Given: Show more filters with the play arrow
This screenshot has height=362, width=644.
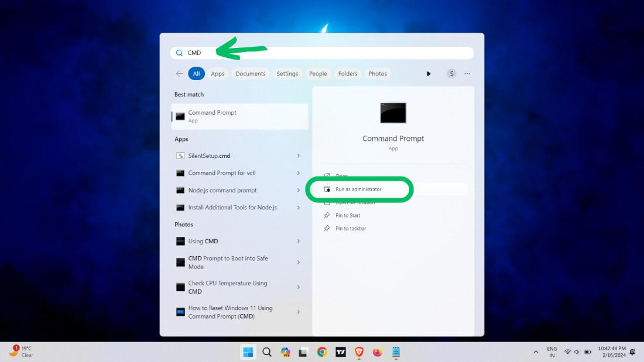Looking at the screenshot, I should tap(429, 74).
